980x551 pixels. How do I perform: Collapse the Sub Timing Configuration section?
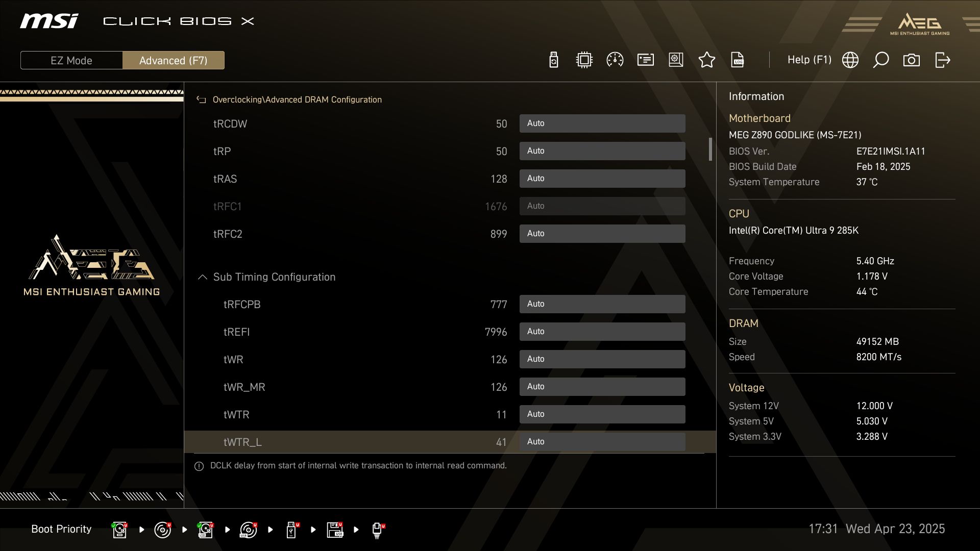click(202, 277)
